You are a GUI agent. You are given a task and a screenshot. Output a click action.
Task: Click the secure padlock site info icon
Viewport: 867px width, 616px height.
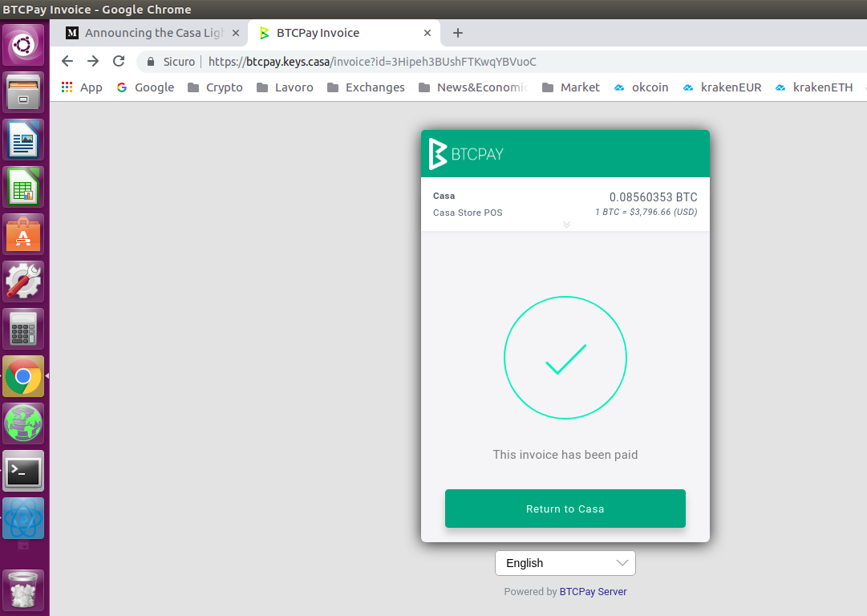coord(151,62)
